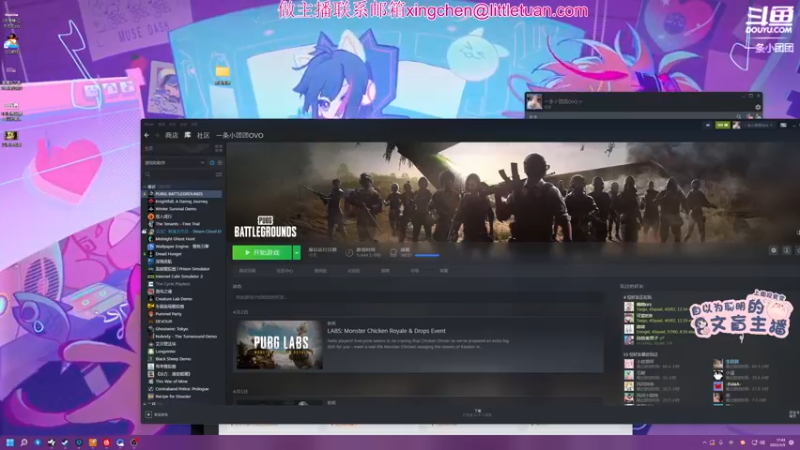Click the This War of Mine icon
This screenshot has width=800, height=450.
click(x=151, y=381)
